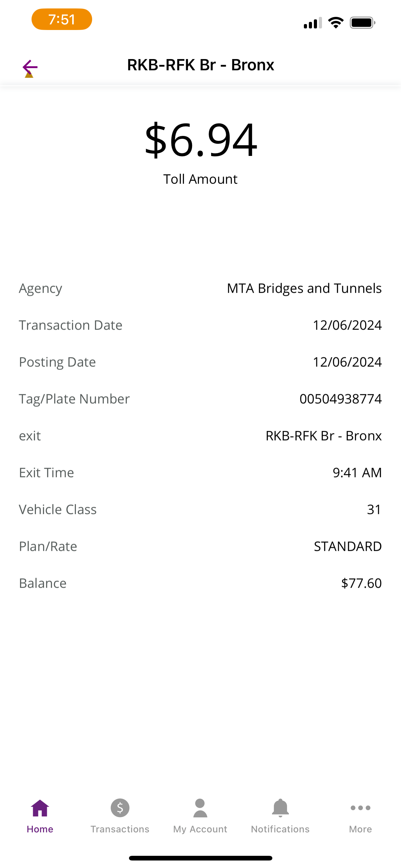Open Transactions dollar sign icon

[120, 808]
